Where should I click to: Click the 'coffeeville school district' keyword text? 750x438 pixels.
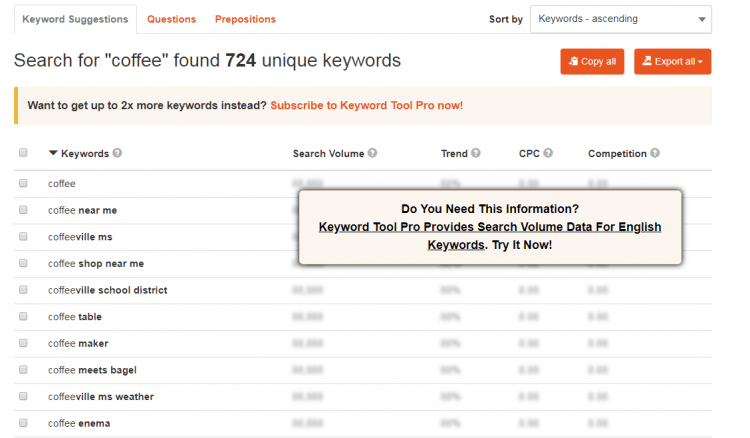click(x=108, y=290)
